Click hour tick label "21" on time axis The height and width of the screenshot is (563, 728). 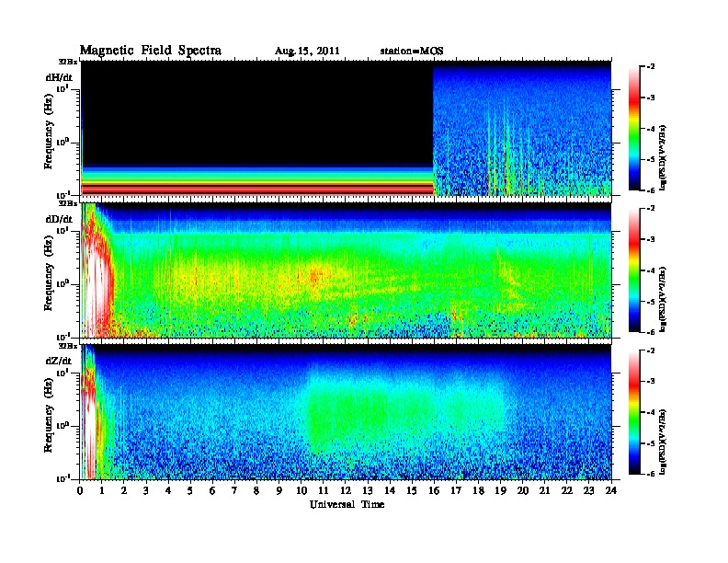(544, 491)
